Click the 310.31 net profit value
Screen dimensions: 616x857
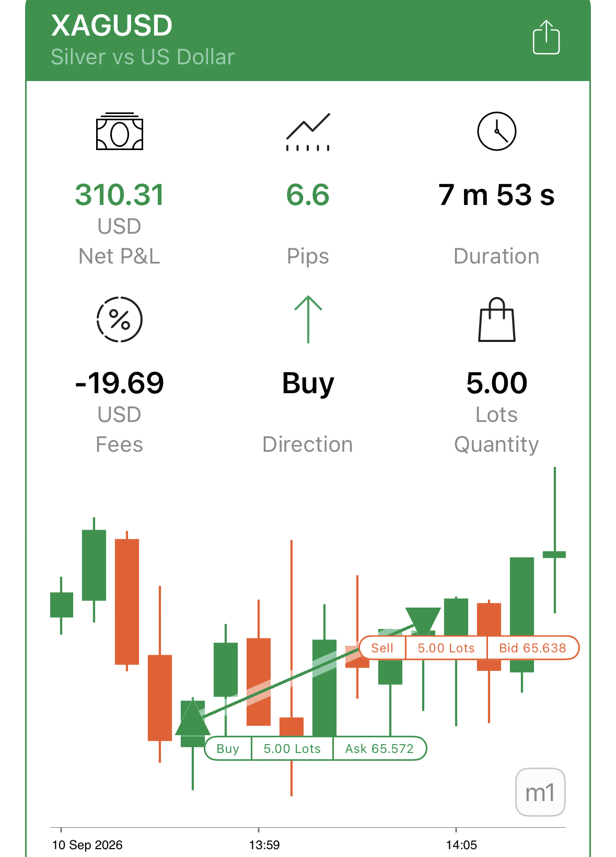(120, 195)
